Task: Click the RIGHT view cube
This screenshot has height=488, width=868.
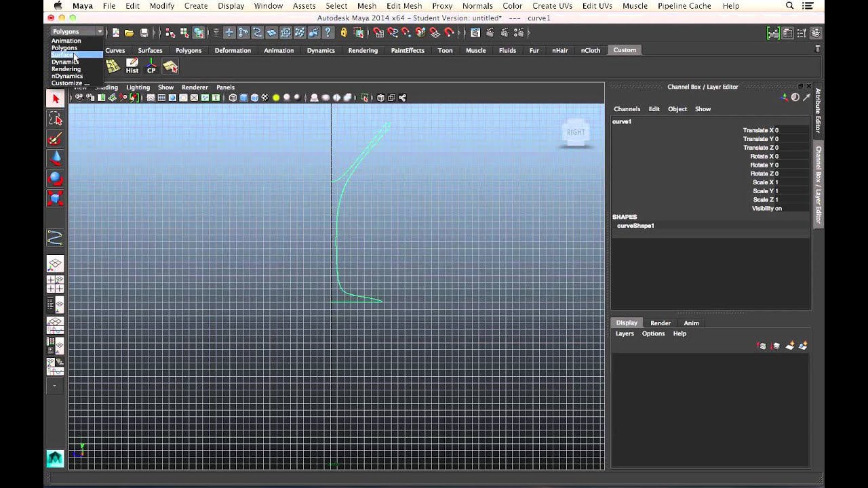Action: click(x=576, y=133)
